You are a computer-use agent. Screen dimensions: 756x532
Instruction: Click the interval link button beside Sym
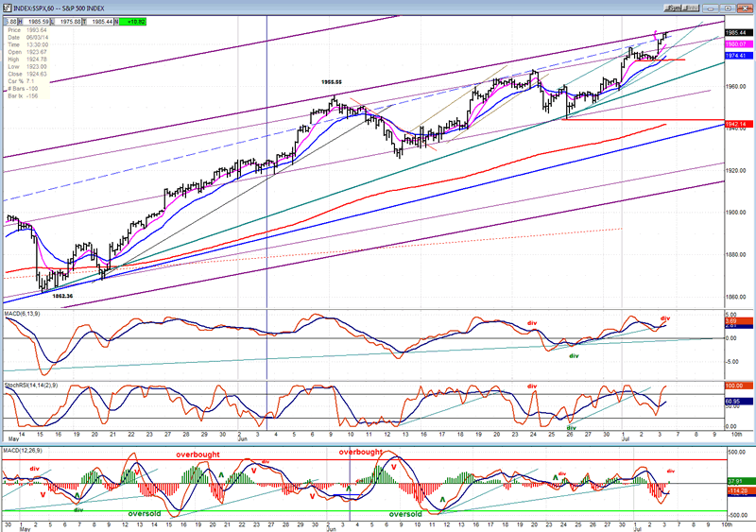[x=692, y=9]
